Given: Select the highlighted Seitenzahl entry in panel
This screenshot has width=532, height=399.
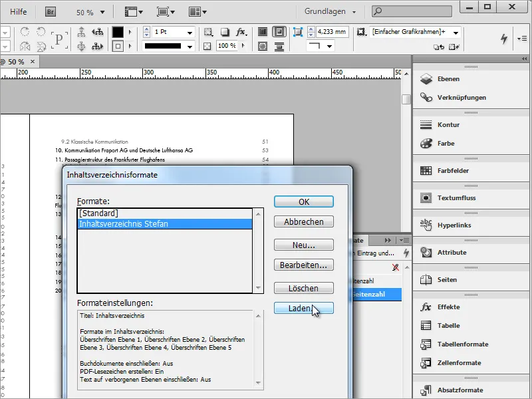Looking at the screenshot, I should click(376, 295).
